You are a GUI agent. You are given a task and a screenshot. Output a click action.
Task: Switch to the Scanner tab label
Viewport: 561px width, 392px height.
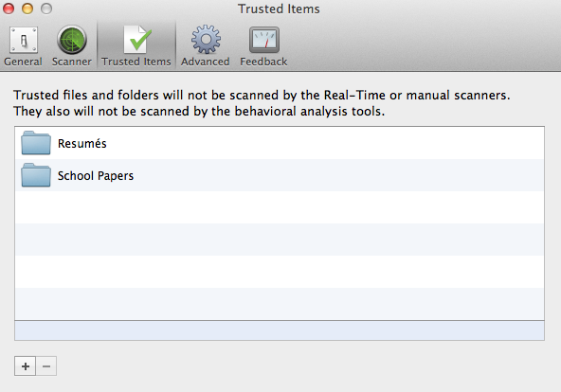[72, 62]
